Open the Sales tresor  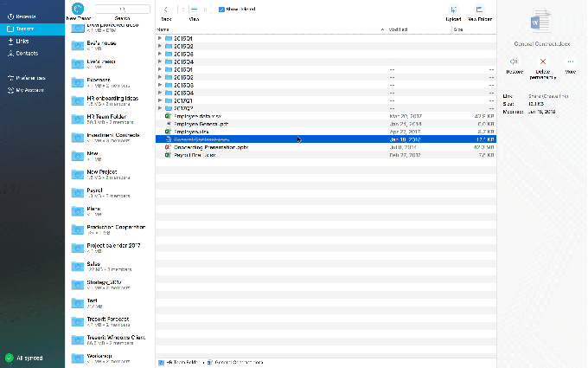pos(111,266)
